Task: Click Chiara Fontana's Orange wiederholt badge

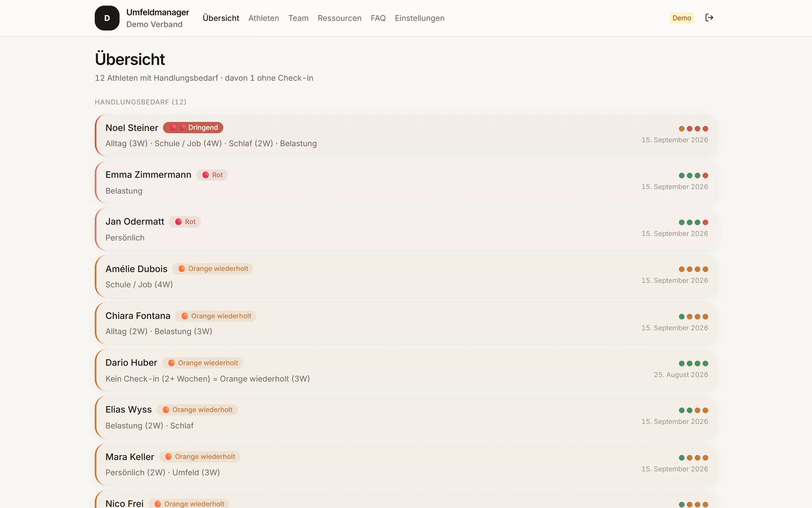Action: [216, 316]
